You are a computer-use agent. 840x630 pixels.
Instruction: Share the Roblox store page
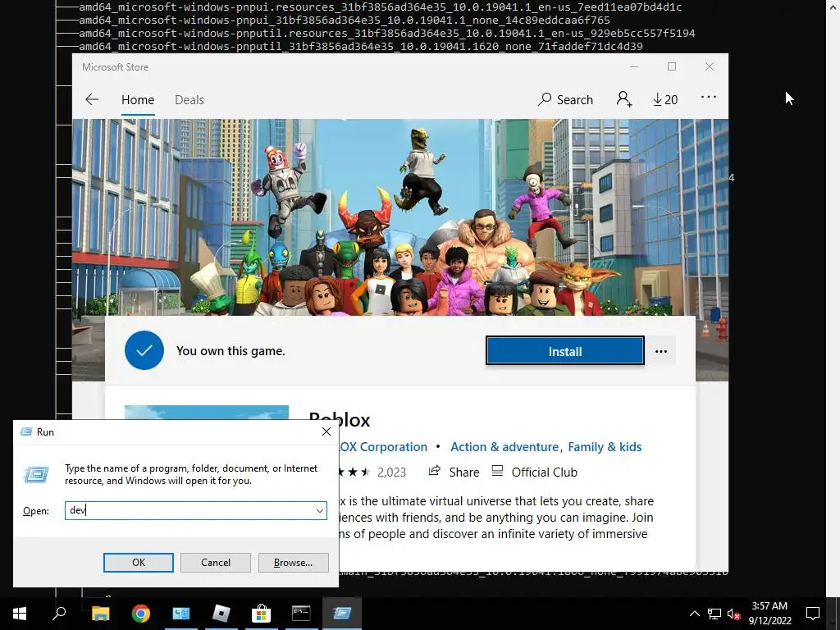[454, 472]
